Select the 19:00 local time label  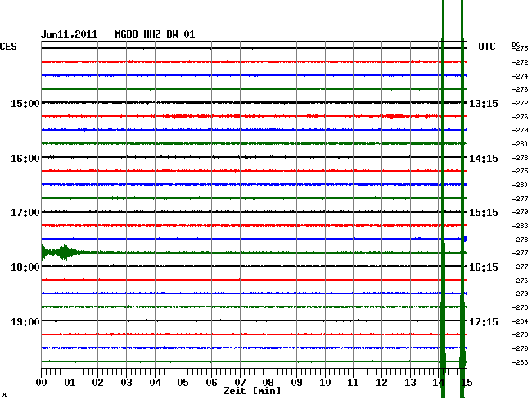pyautogui.click(x=25, y=321)
